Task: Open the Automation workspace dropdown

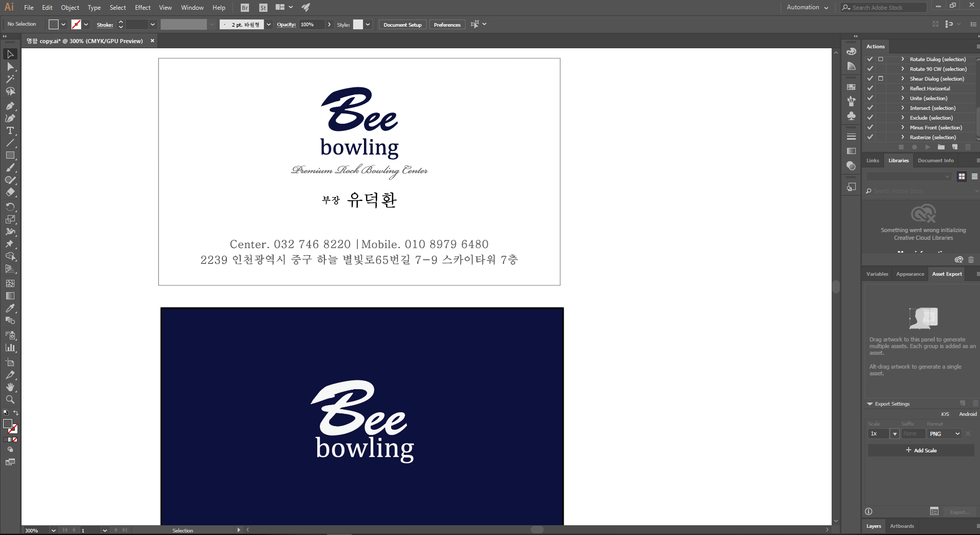Action: pos(807,7)
